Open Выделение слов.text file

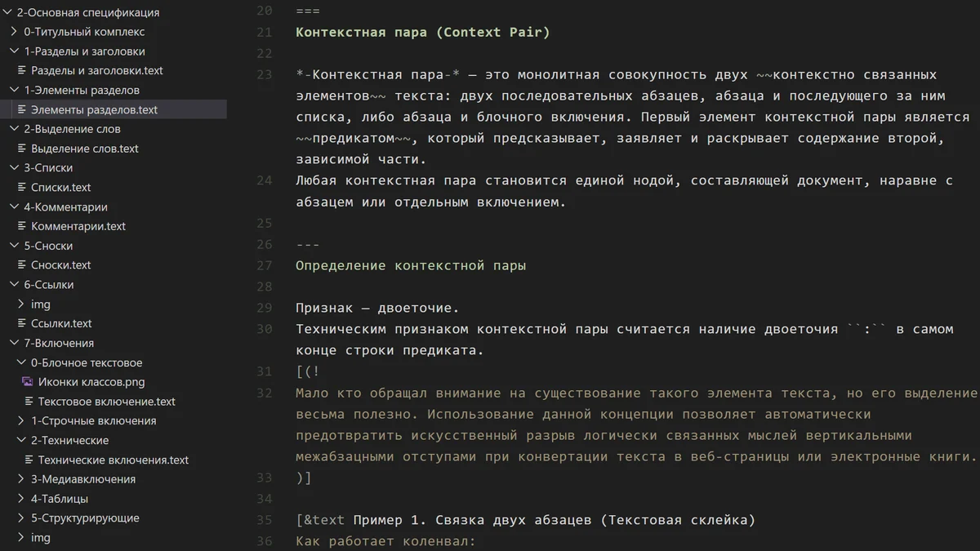(x=85, y=149)
